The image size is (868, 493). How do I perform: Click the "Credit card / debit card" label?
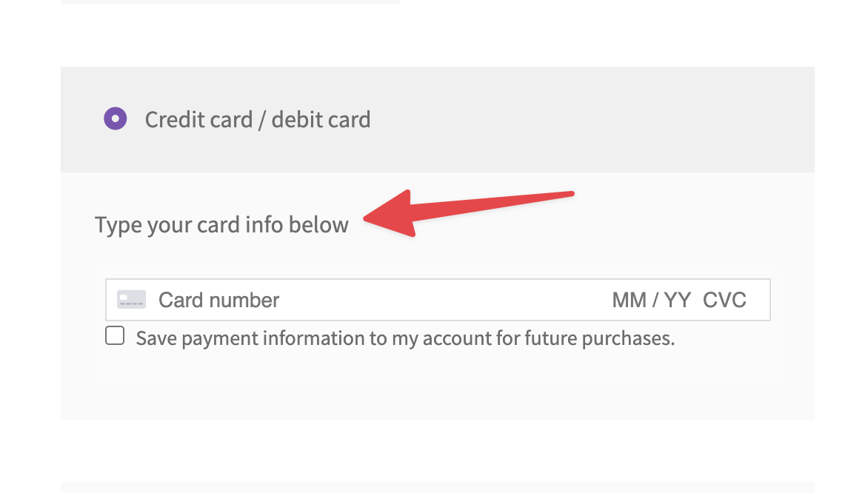pyautogui.click(x=257, y=120)
